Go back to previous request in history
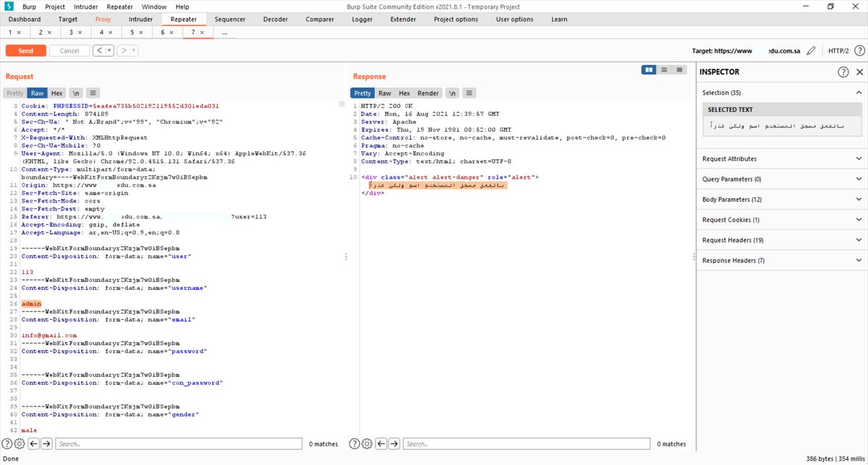Image resolution: width=868 pixels, height=465 pixels. 99,51
